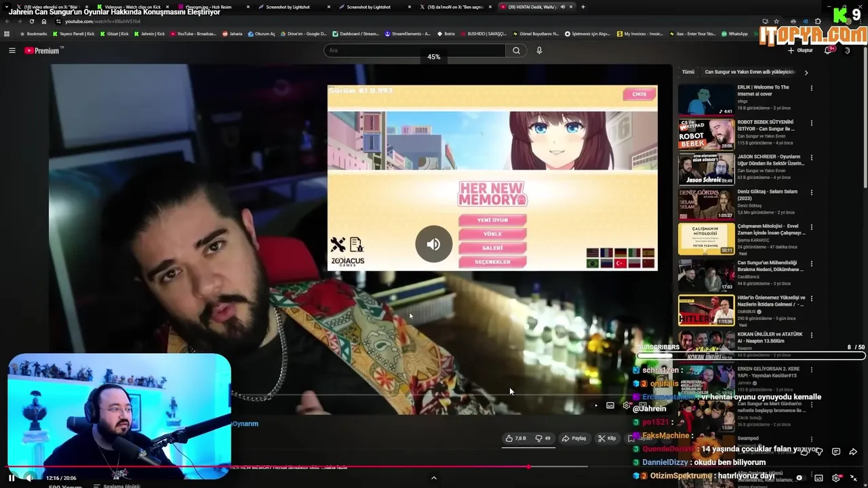
Task: Dislike the video with thumbs-down 49
Action: coord(542,439)
